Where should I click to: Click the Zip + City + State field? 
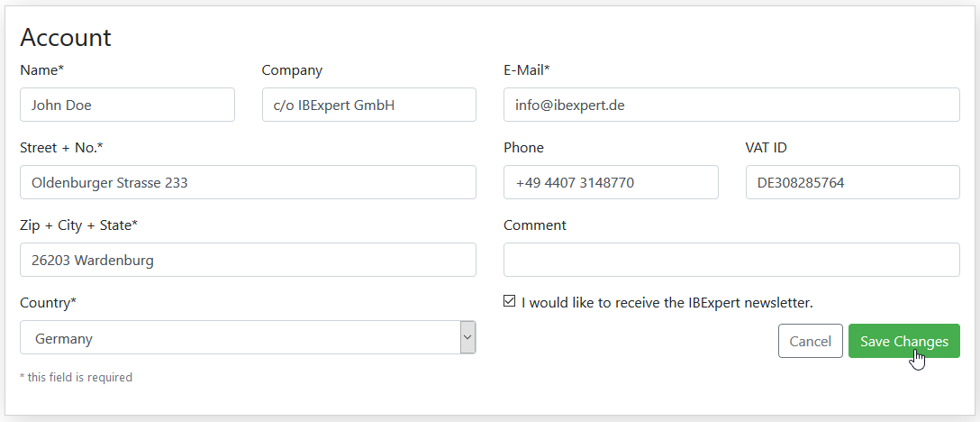[x=248, y=260]
